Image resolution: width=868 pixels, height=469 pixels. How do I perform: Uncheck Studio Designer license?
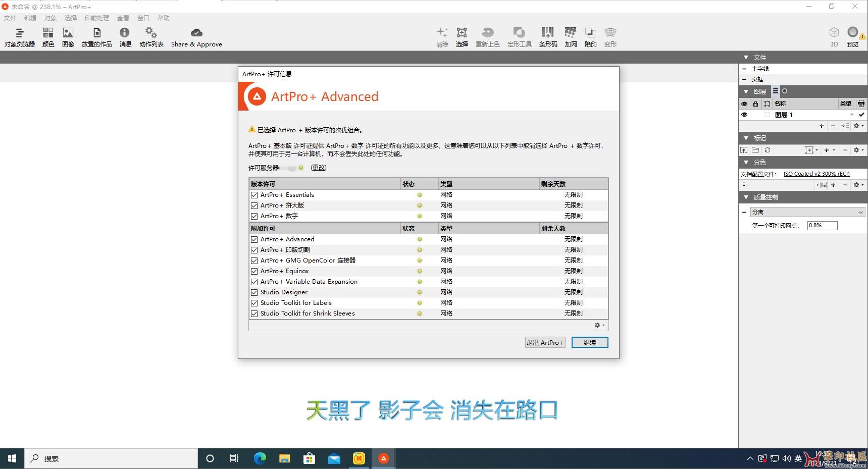pos(254,292)
